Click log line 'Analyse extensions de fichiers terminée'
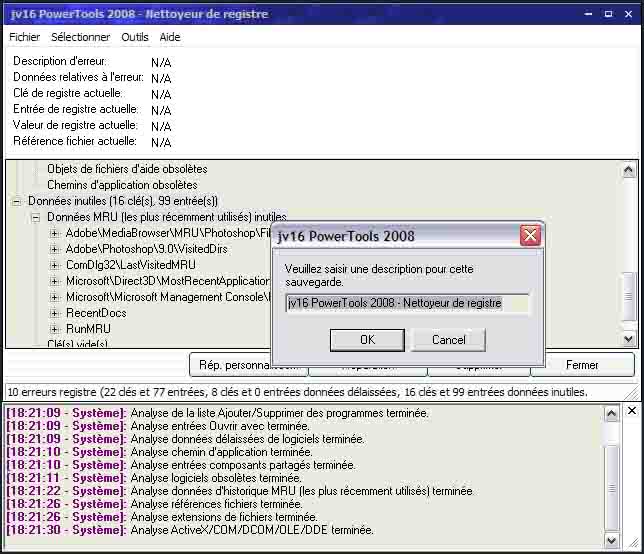The width and height of the screenshot is (644, 554). 224,517
